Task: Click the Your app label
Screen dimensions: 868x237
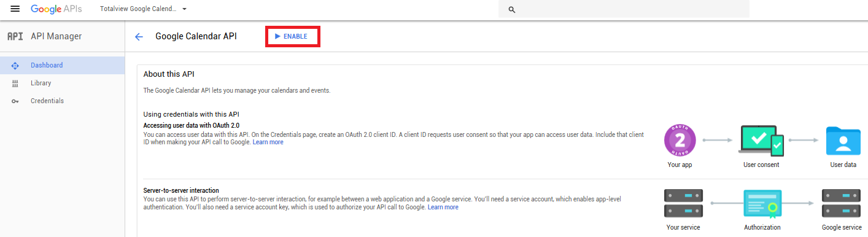Action: tap(680, 165)
